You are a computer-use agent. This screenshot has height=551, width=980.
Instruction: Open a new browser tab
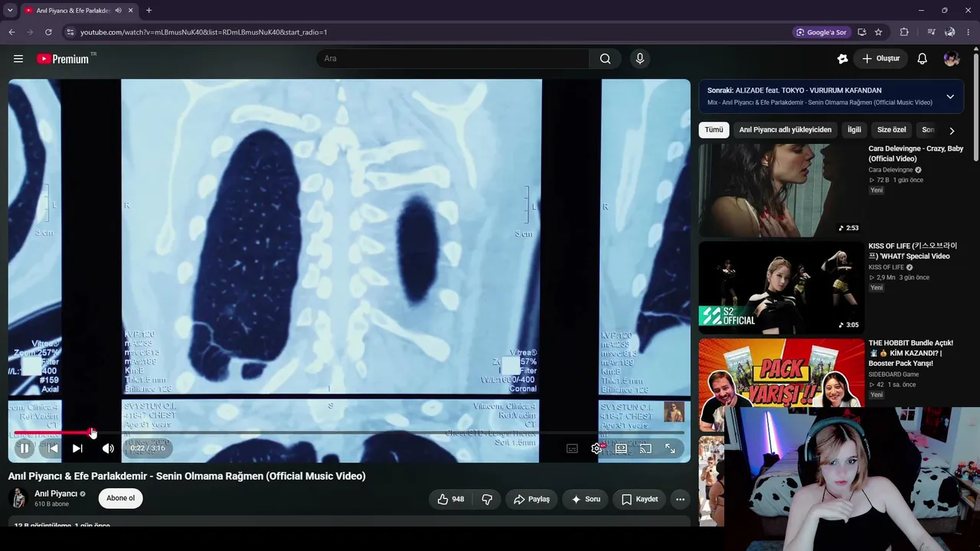coord(149,11)
